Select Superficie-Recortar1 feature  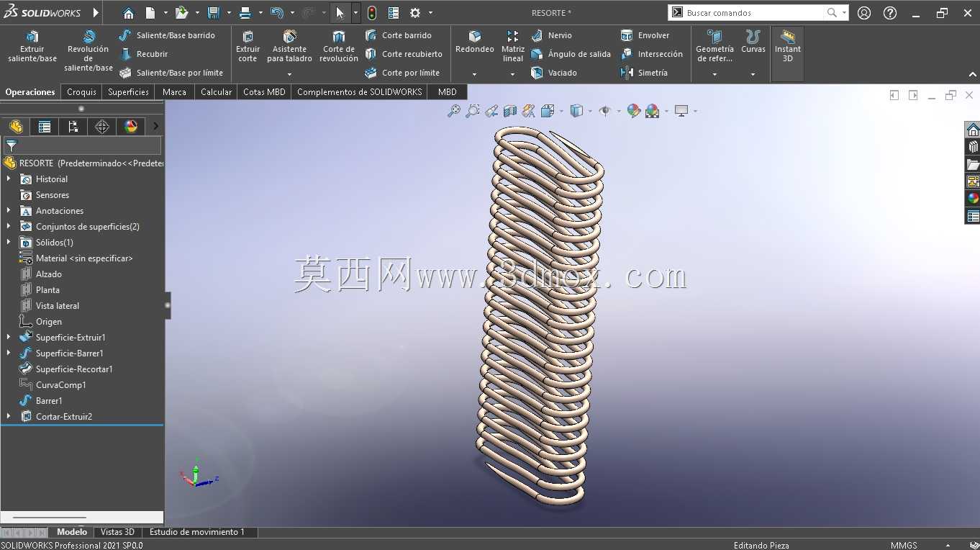pyautogui.click(x=74, y=369)
